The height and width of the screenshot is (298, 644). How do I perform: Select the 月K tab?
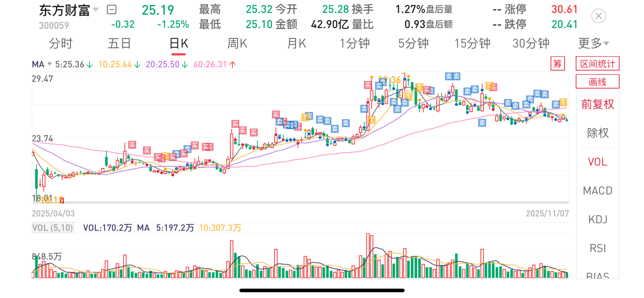[296, 44]
